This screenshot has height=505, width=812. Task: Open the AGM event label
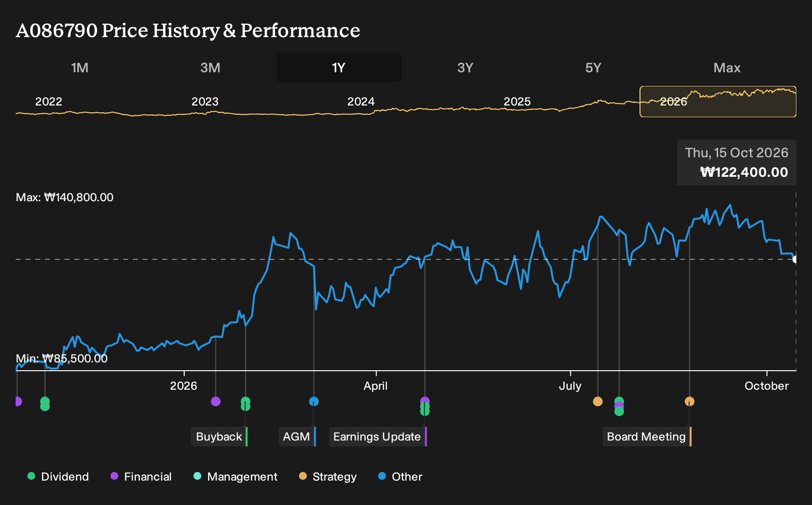[x=297, y=437]
